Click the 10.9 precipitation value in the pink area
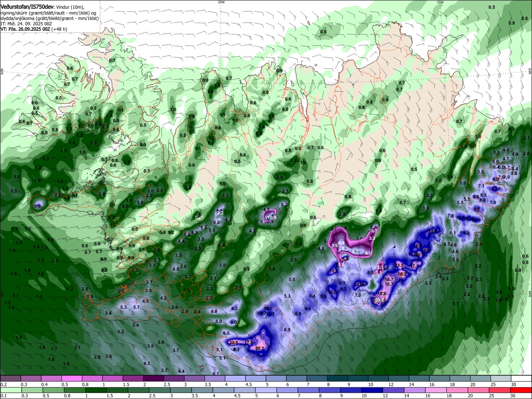Viewport: 532px width, 399px height. [271, 217]
